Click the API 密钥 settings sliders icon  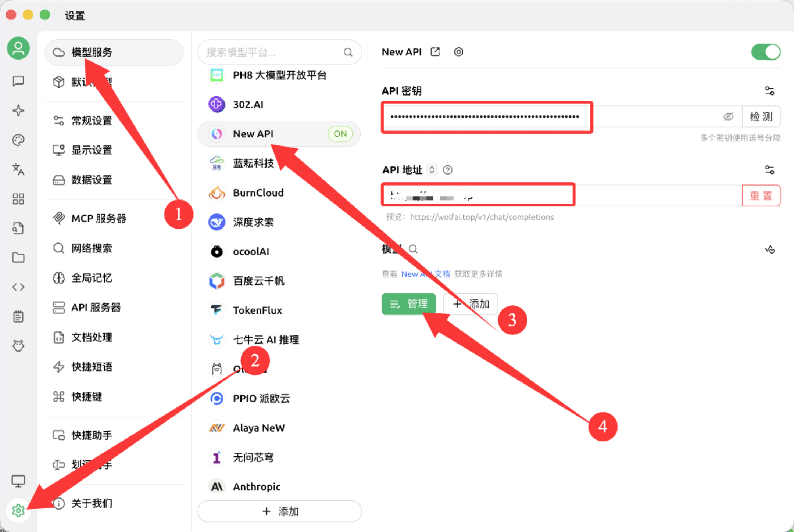[x=769, y=91]
